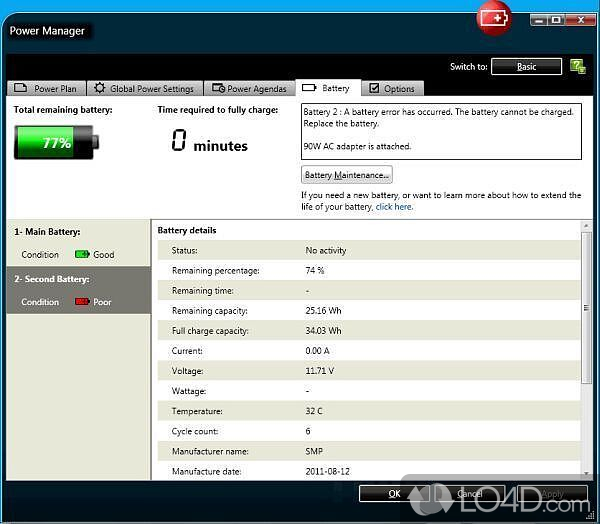Open the Power Plan tab
This screenshot has width=600, height=524.
46,88
